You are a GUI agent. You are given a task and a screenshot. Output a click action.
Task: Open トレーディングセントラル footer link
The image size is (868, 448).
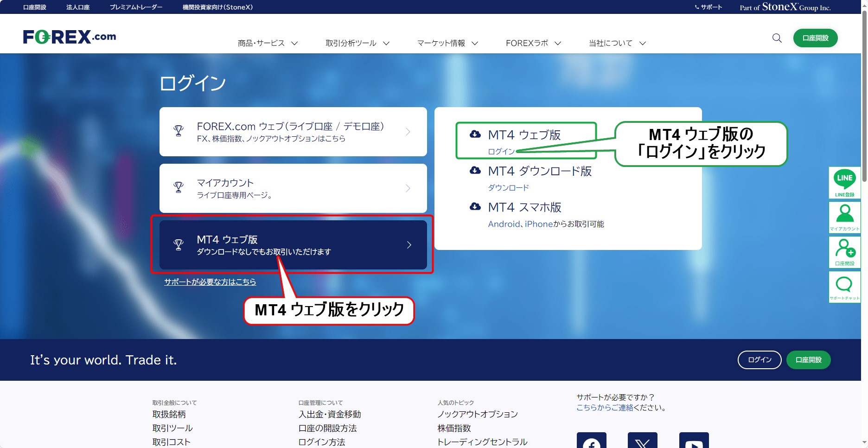click(482, 442)
